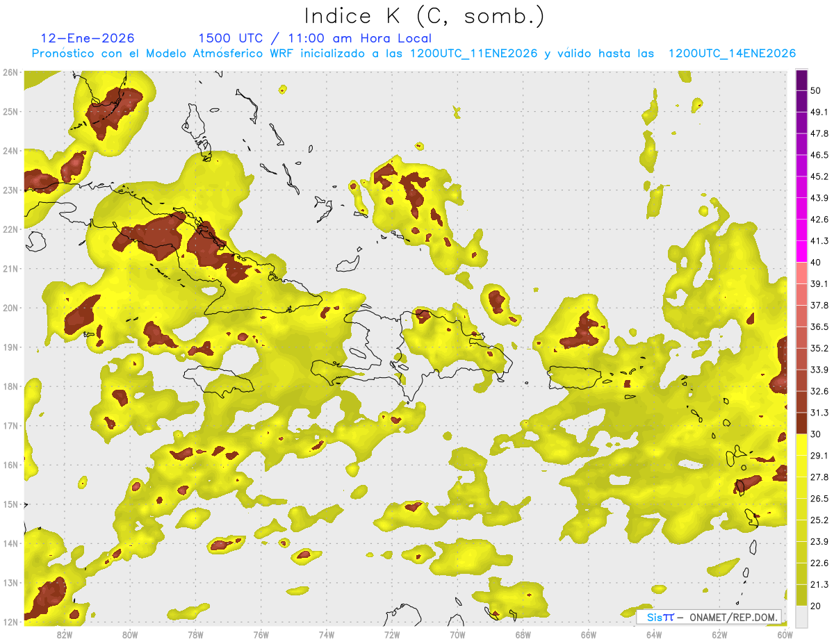Select the date label '12-Ene-2026'
834x644 pixels.
click(x=88, y=38)
